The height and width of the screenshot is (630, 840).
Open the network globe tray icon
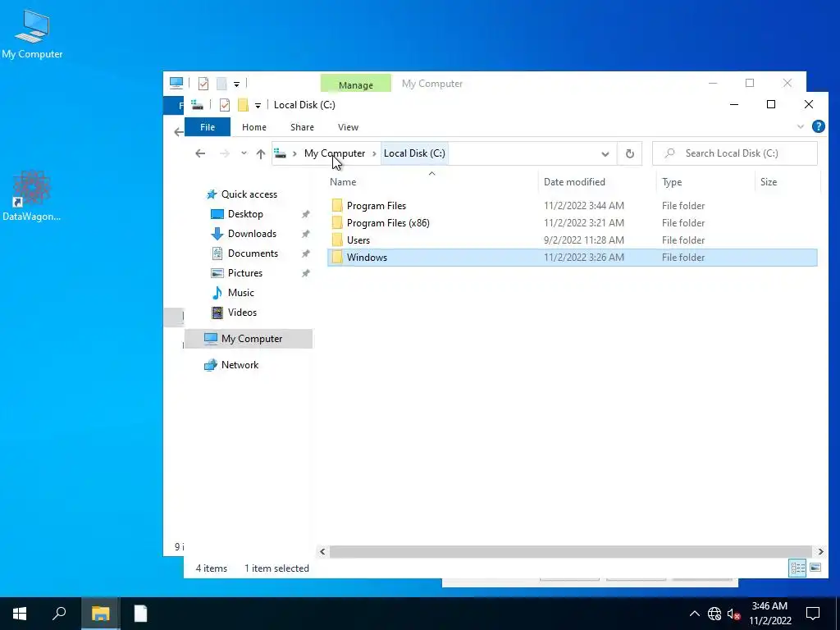coord(714,614)
